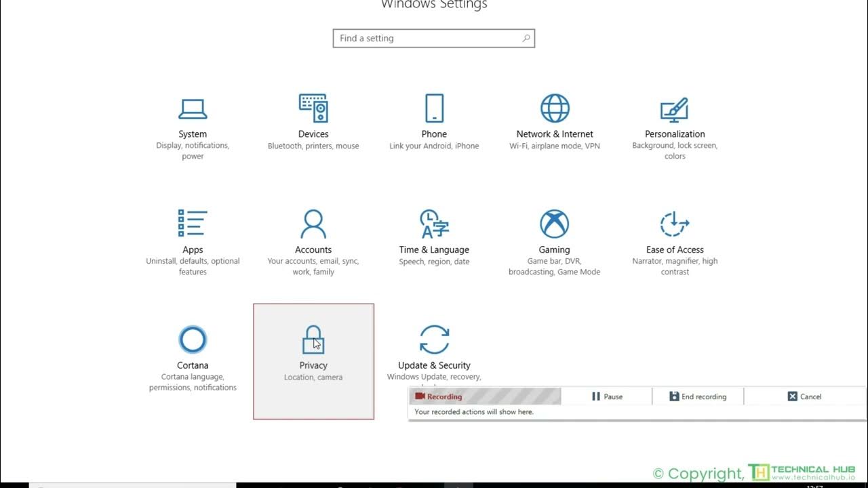Viewport: 868px width, 488px height.
Task: Open Personalization settings tile
Action: pyautogui.click(x=675, y=127)
